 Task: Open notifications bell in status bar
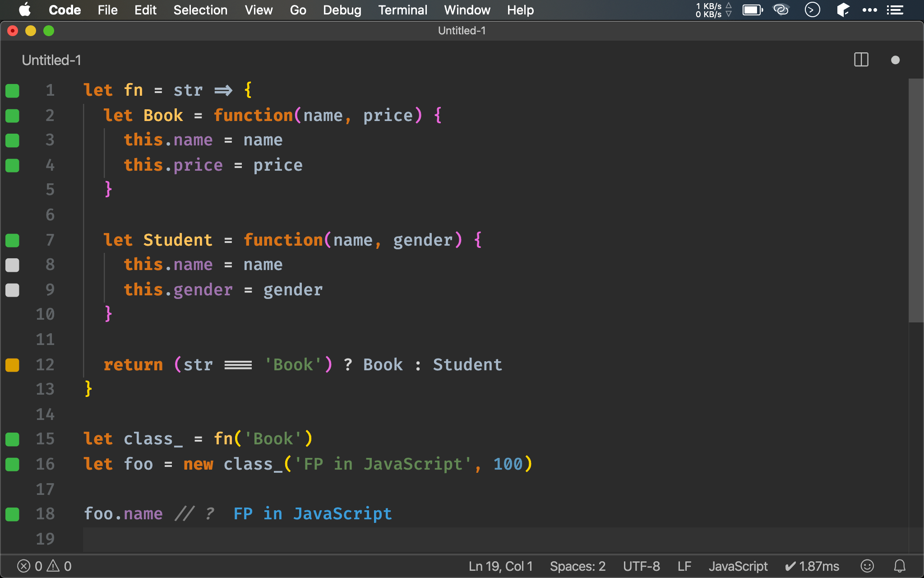(900, 566)
